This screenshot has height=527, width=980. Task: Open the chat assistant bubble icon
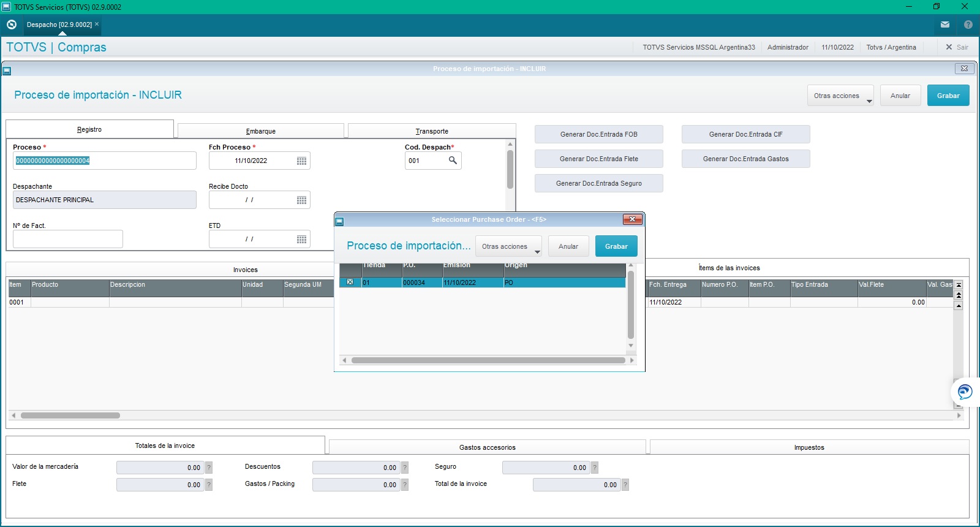[965, 392]
